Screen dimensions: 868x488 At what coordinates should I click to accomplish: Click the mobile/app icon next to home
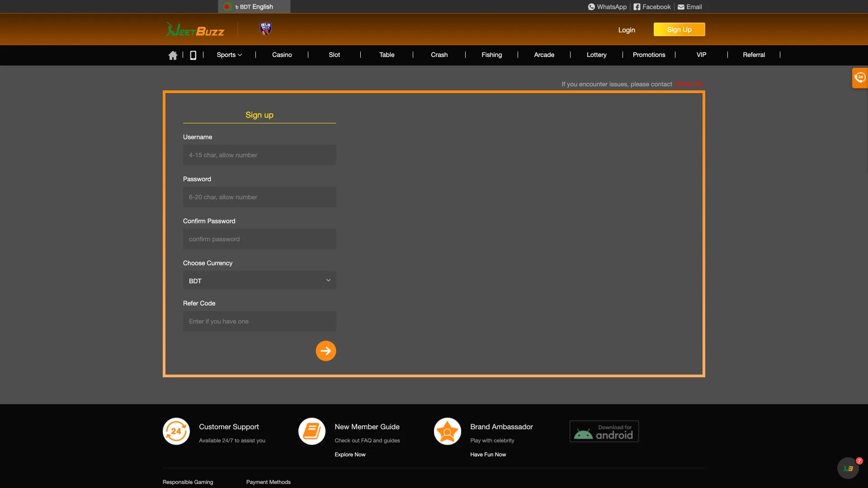tap(193, 55)
